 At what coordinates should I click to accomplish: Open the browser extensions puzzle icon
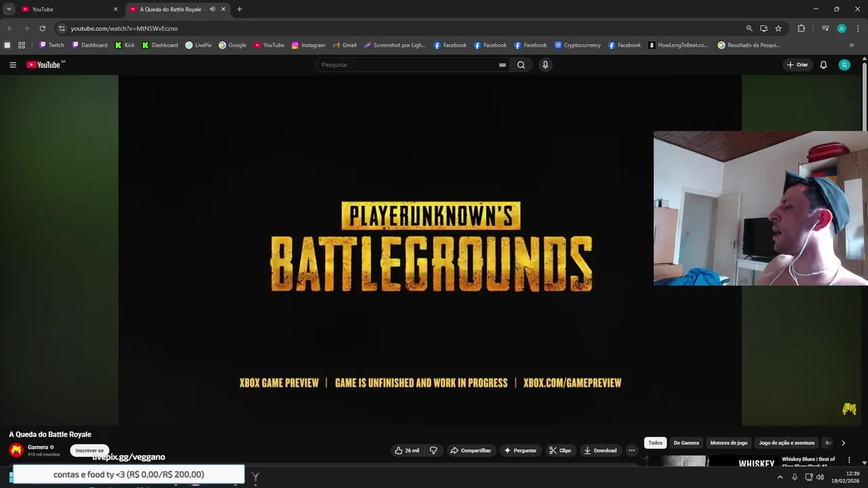(x=801, y=28)
